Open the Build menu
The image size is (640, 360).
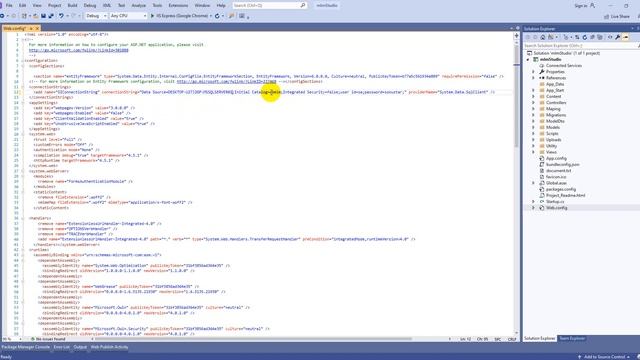tap(72, 6)
